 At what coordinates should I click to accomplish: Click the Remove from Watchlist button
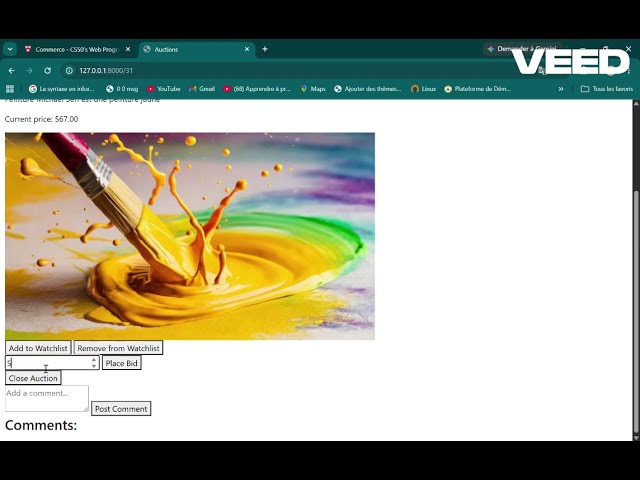tap(118, 348)
